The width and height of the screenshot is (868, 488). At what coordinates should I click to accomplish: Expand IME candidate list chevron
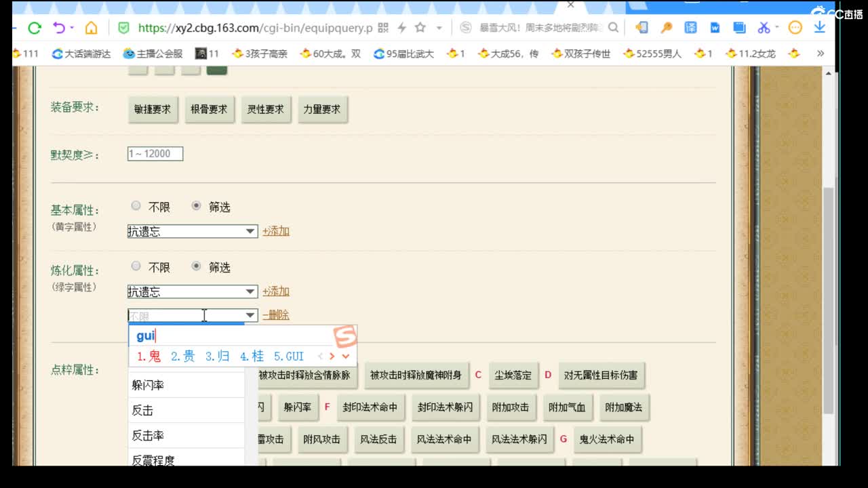346,357
